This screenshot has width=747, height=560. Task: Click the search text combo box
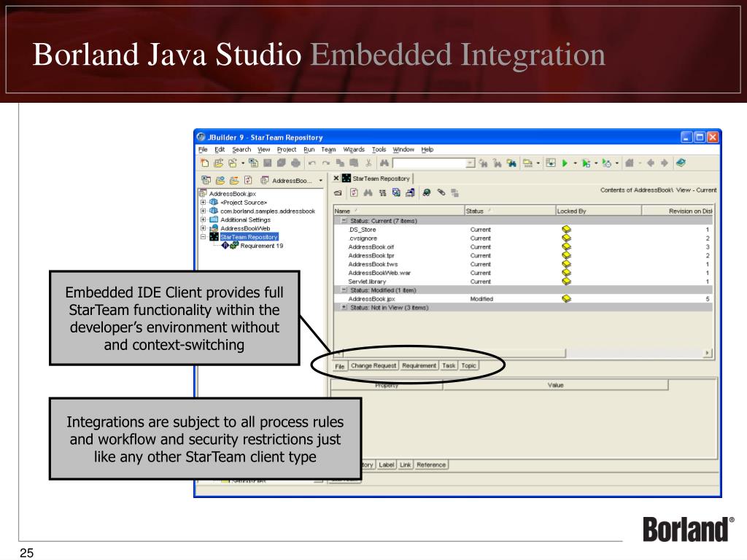click(x=433, y=163)
